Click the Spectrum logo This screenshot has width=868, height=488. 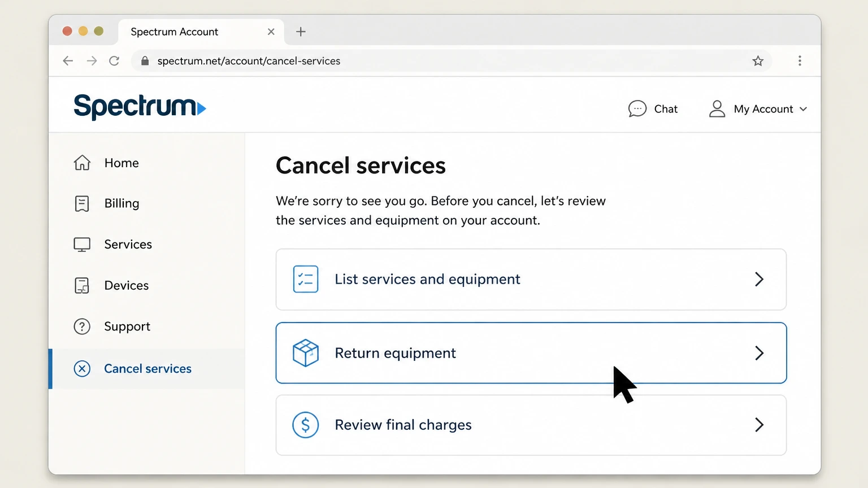click(140, 107)
